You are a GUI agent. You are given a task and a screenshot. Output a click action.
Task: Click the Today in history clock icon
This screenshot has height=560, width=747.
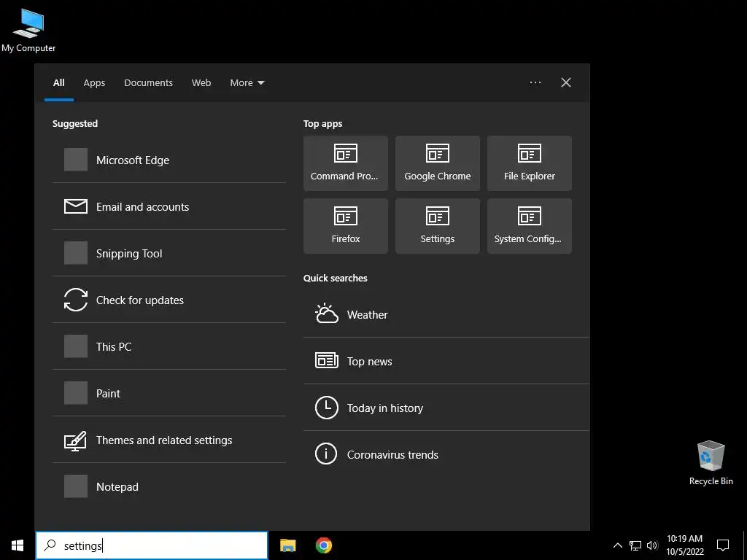pos(326,408)
